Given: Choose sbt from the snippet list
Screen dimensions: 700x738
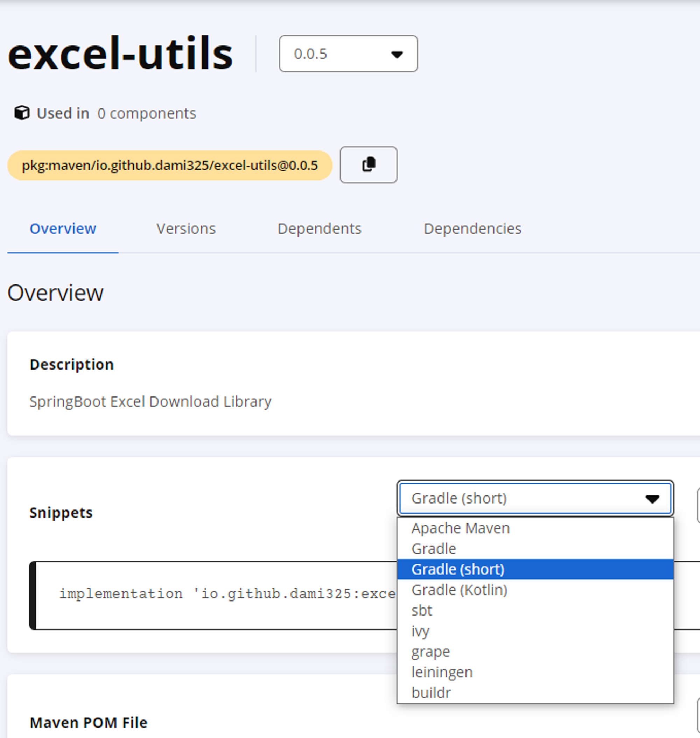Looking at the screenshot, I should click(535, 610).
